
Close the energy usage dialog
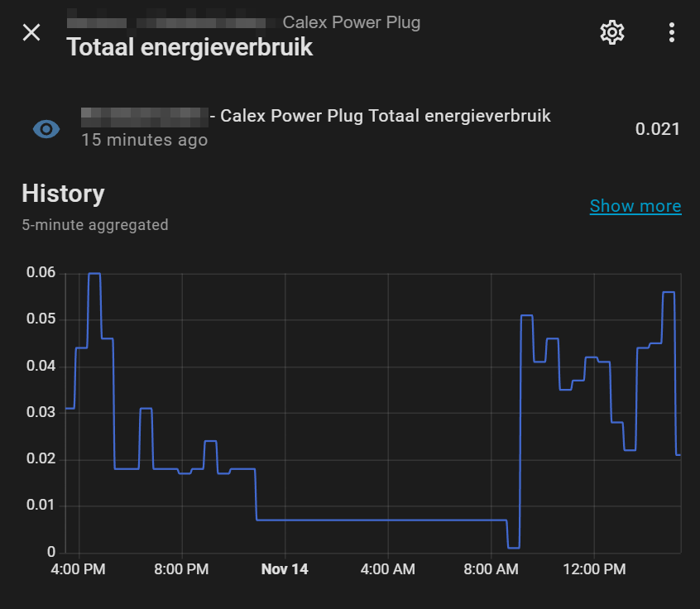click(31, 33)
